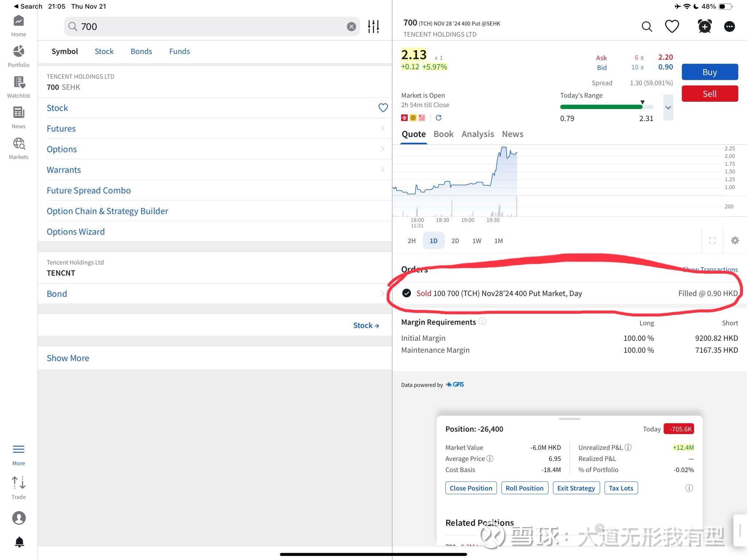The image size is (747, 560).
Task: Expand the Options row
Action: [214, 149]
